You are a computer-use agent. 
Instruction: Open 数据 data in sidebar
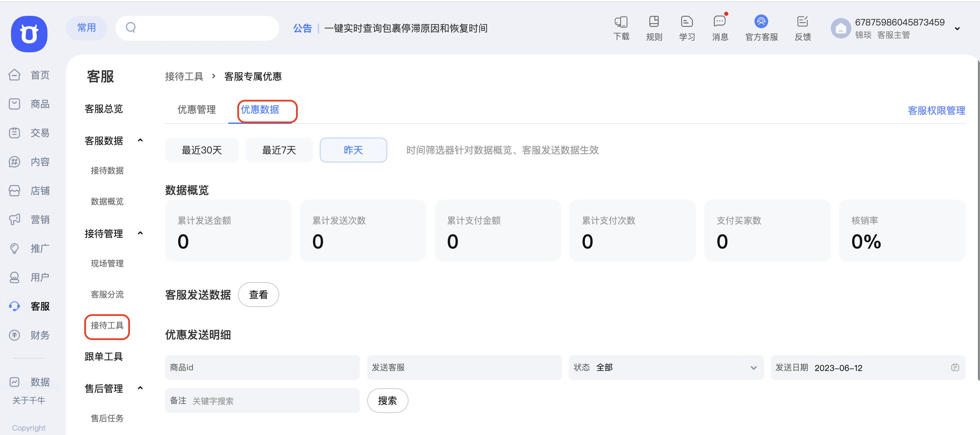click(x=29, y=382)
